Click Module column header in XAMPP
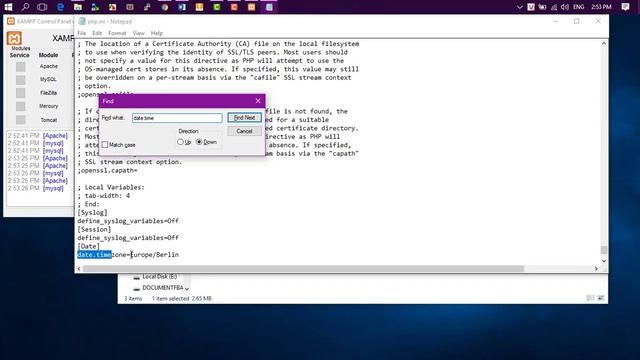640x360 pixels. point(48,55)
